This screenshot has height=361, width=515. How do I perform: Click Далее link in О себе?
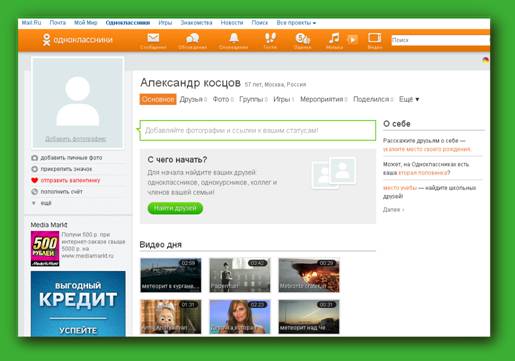pyautogui.click(x=393, y=210)
